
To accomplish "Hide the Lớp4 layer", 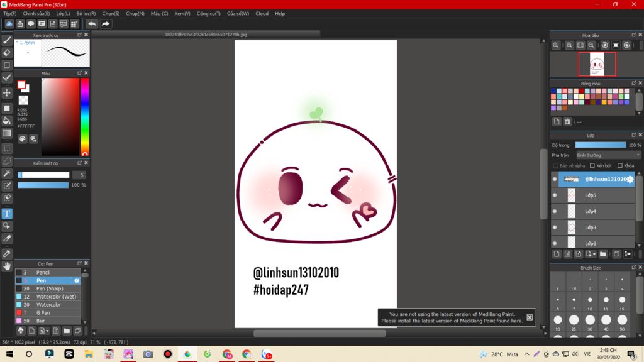I will [x=555, y=211].
